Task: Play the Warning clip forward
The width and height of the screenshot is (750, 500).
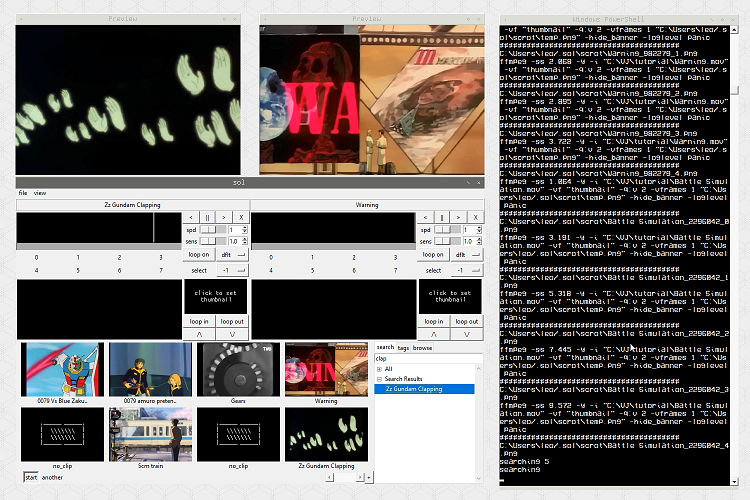Action: pyautogui.click(x=458, y=217)
